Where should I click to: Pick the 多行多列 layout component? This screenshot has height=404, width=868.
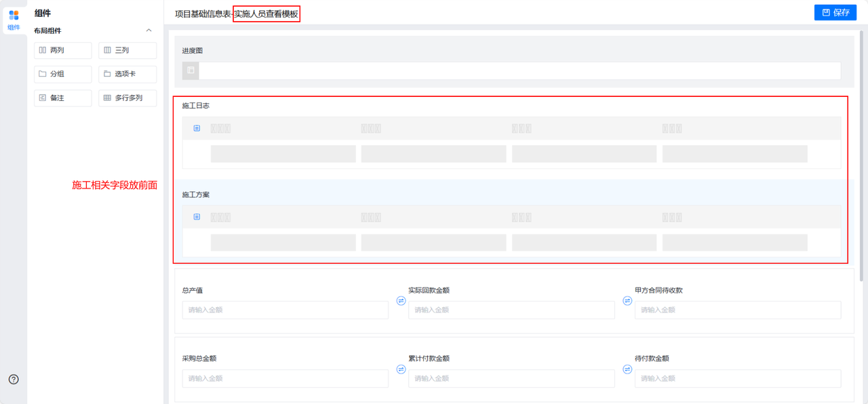(x=127, y=98)
